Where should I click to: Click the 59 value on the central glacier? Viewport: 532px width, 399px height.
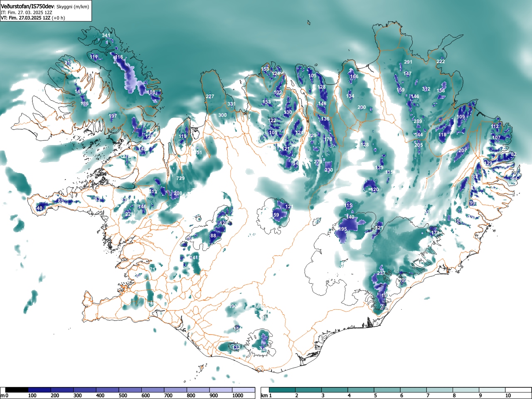pyautogui.click(x=276, y=215)
